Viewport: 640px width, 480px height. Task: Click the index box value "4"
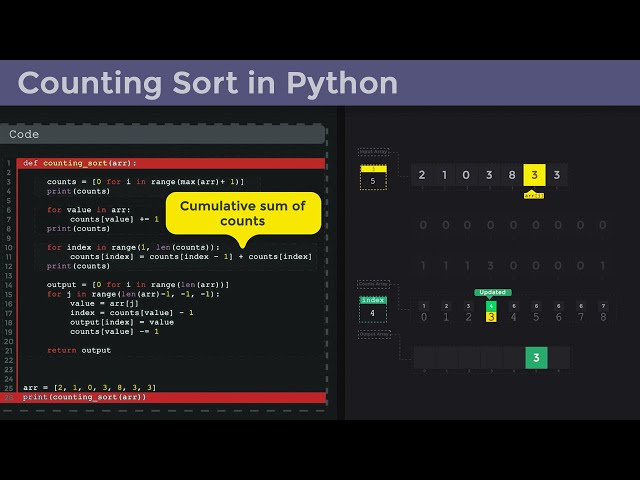[x=373, y=313]
